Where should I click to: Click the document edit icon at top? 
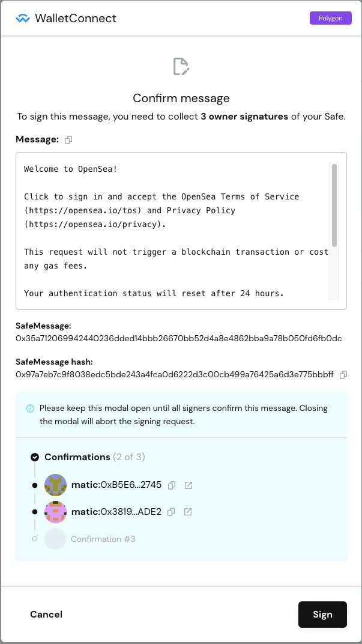(x=181, y=67)
